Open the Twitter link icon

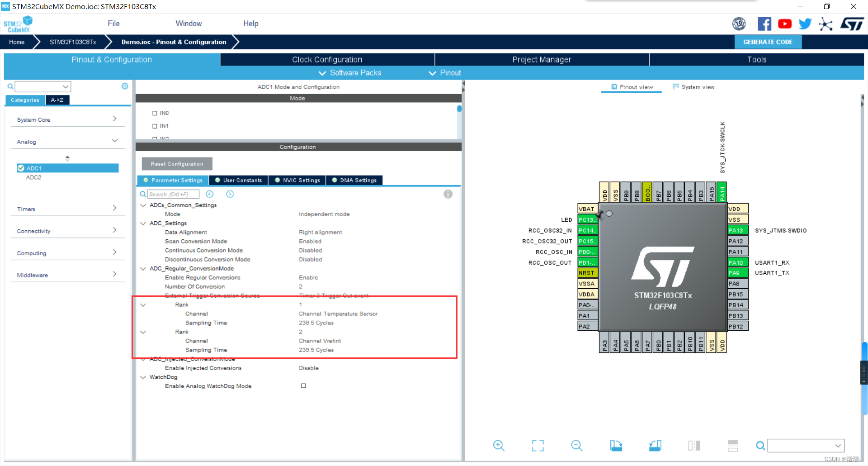point(805,24)
